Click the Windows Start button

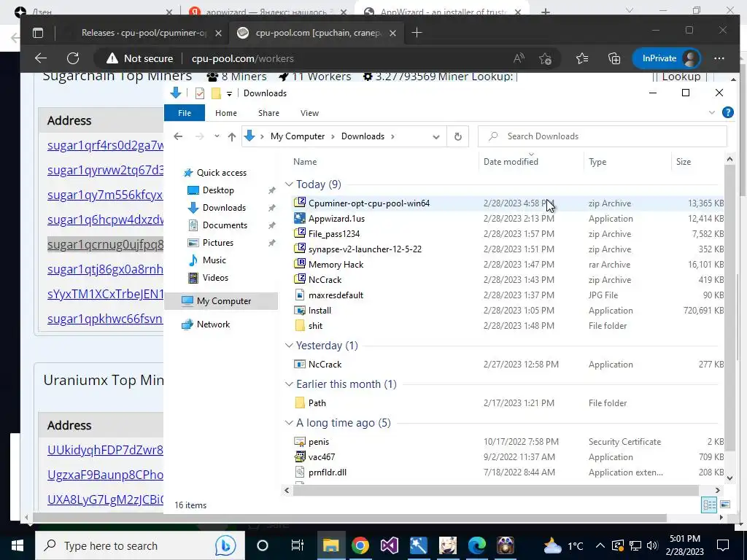click(x=18, y=545)
